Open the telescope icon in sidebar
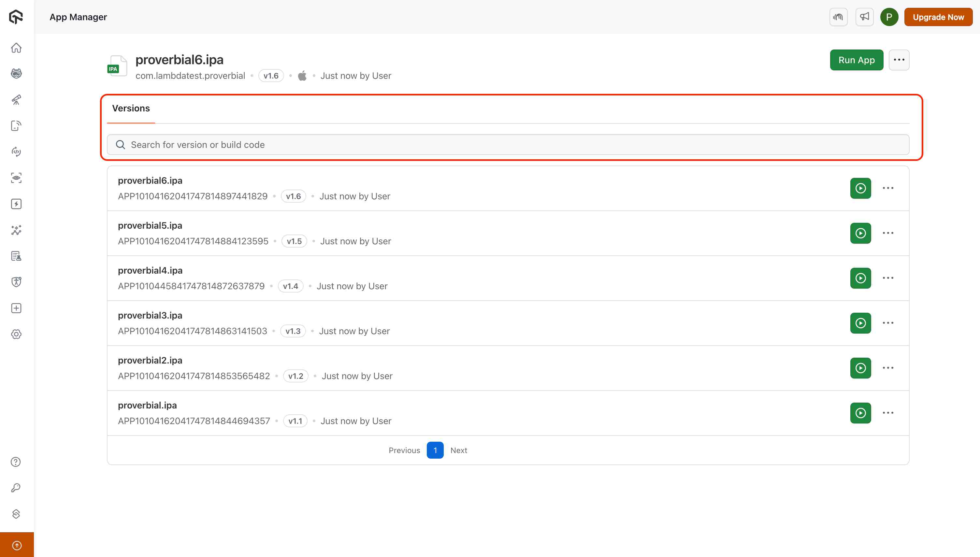This screenshot has width=980, height=557. [16, 100]
